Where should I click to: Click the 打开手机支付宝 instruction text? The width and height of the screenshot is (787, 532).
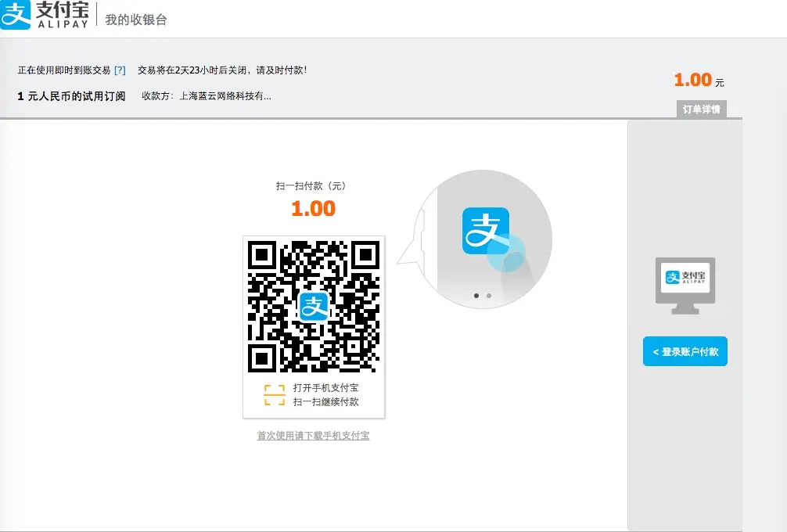click(x=325, y=388)
